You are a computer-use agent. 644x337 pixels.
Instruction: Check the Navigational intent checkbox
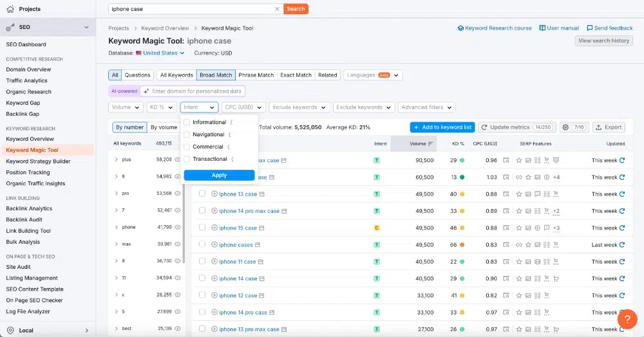tap(187, 134)
